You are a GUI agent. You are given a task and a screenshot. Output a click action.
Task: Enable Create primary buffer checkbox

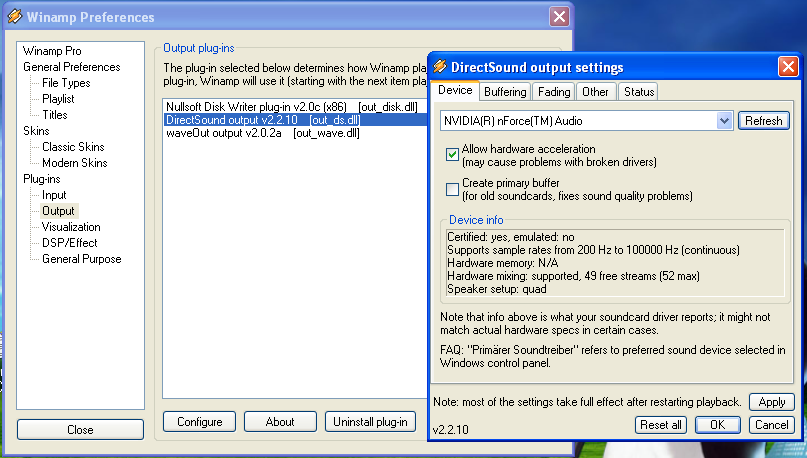pyautogui.click(x=452, y=189)
